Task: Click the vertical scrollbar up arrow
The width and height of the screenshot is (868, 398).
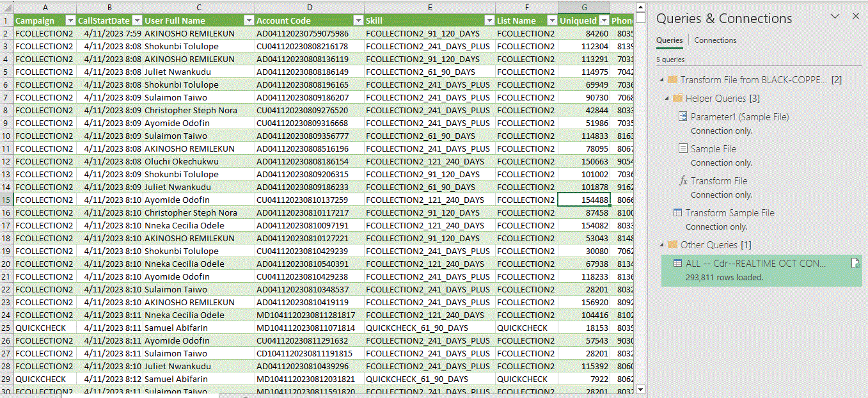Action: (640, 6)
